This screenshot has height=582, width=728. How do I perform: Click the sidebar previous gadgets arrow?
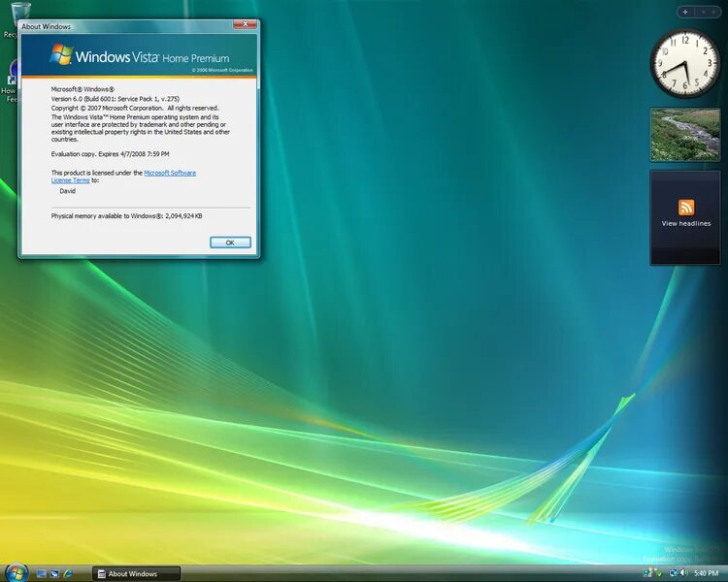(x=704, y=12)
